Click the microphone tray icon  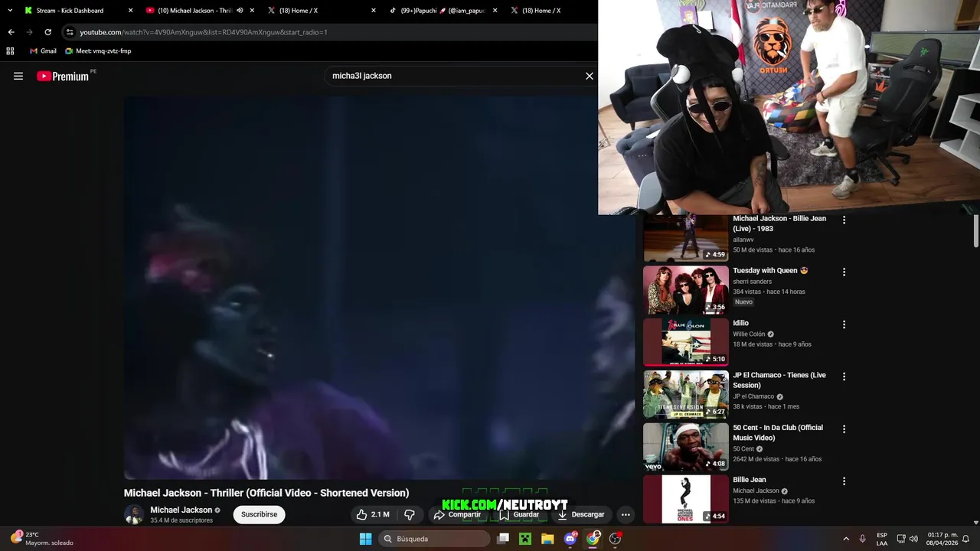(x=863, y=539)
